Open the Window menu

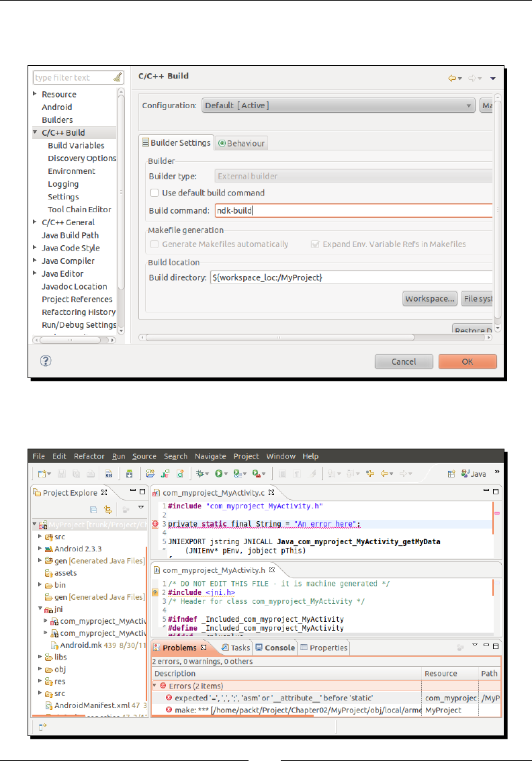tap(281, 456)
